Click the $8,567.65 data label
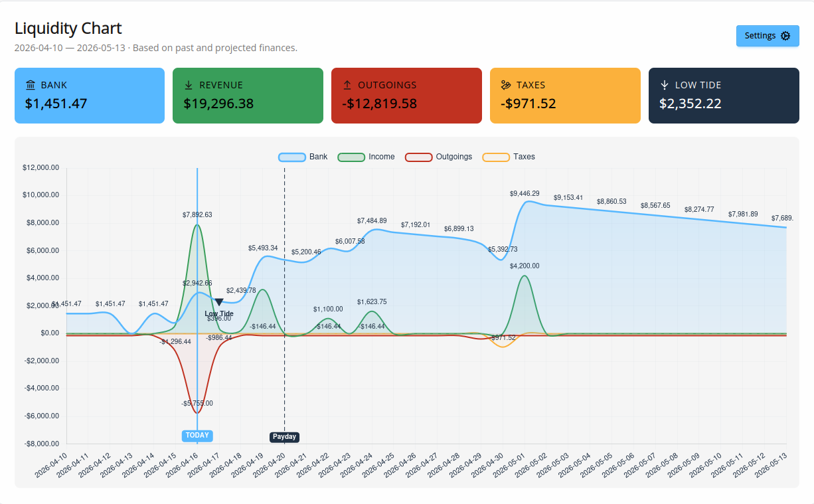Viewport: 814px width, 504px height. [655, 205]
